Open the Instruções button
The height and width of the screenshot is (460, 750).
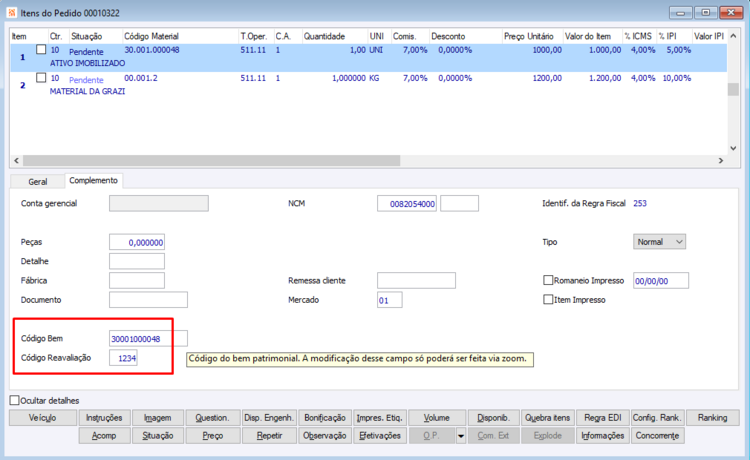[104, 417]
